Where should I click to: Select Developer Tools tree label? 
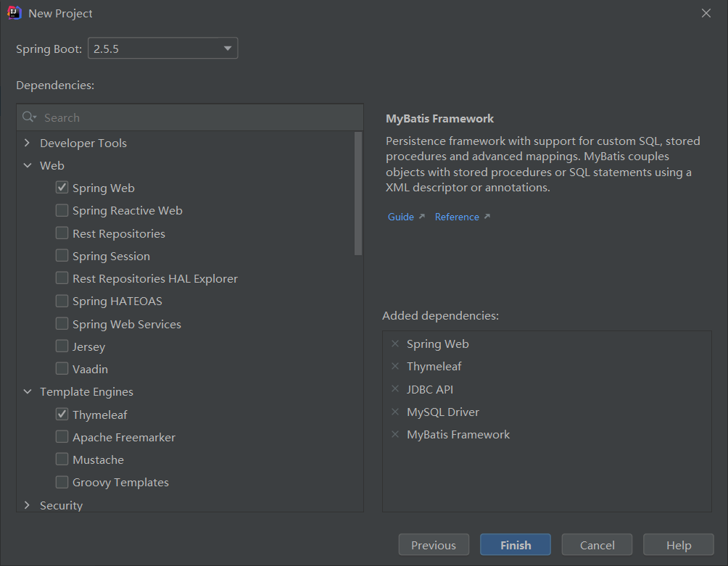(83, 143)
